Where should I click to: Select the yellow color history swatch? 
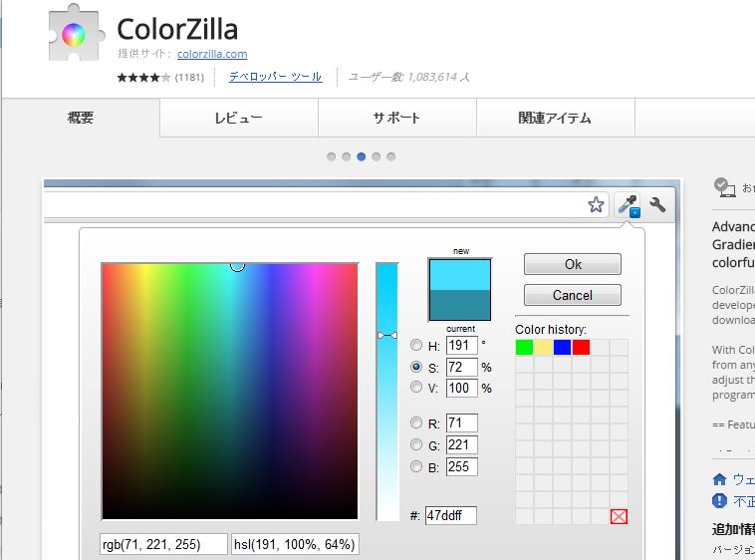543,347
